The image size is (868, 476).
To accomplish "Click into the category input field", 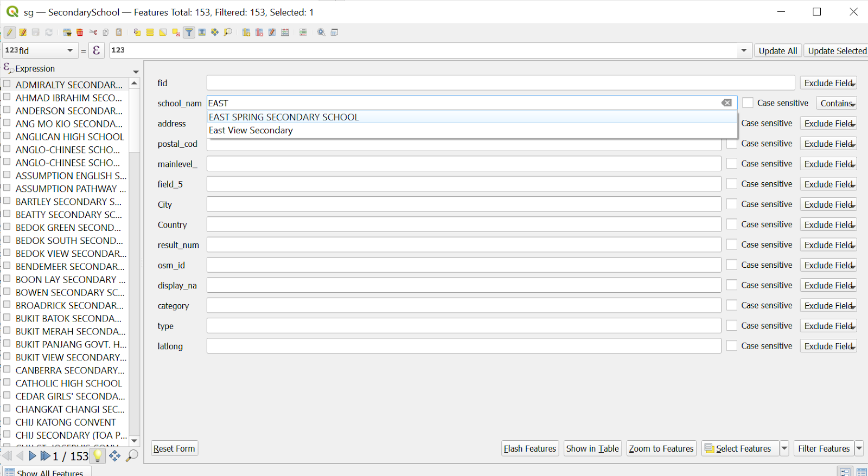I will click(x=463, y=306).
